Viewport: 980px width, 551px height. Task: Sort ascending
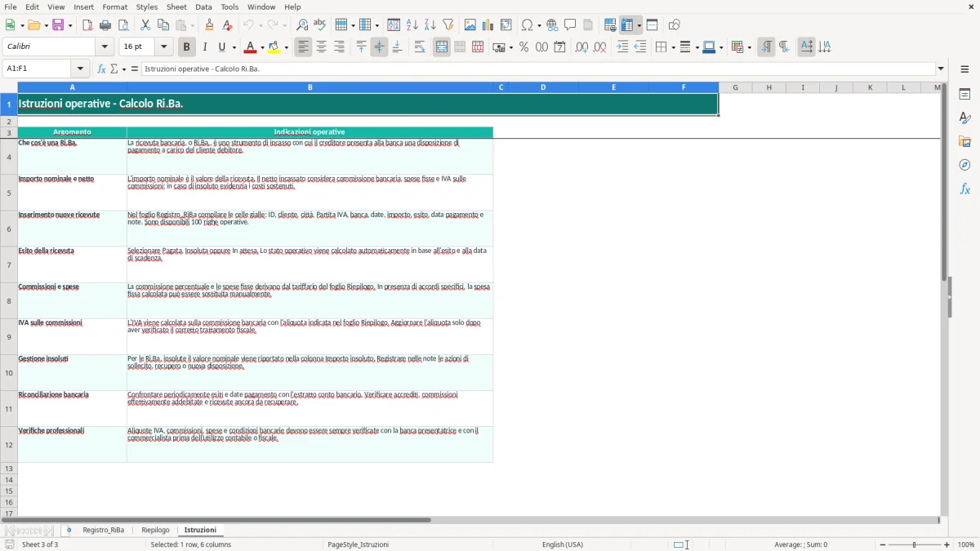(x=412, y=25)
